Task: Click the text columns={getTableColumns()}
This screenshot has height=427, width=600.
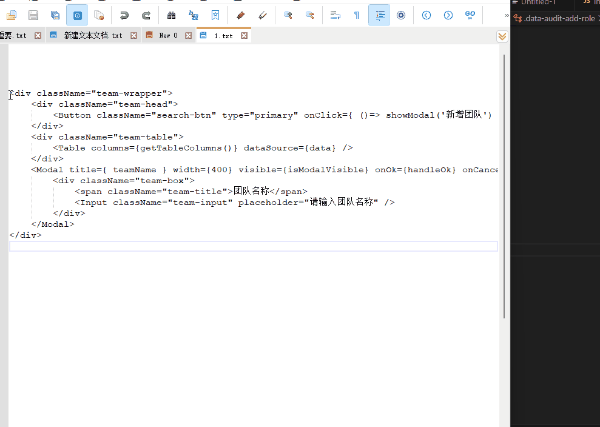Action: pyautogui.click(x=164, y=148)
